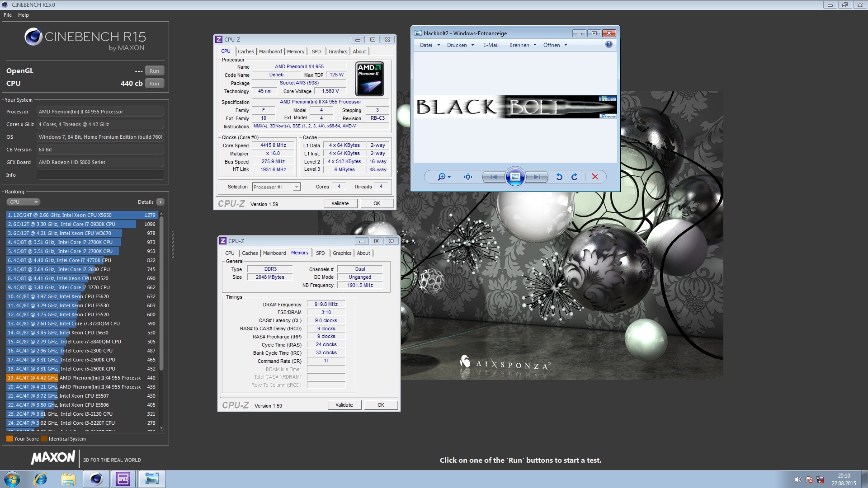The height and width of the screenshot is (488, 868).
Task: Click Validate in upper CPU-Z window
Action: coord(340,204)
